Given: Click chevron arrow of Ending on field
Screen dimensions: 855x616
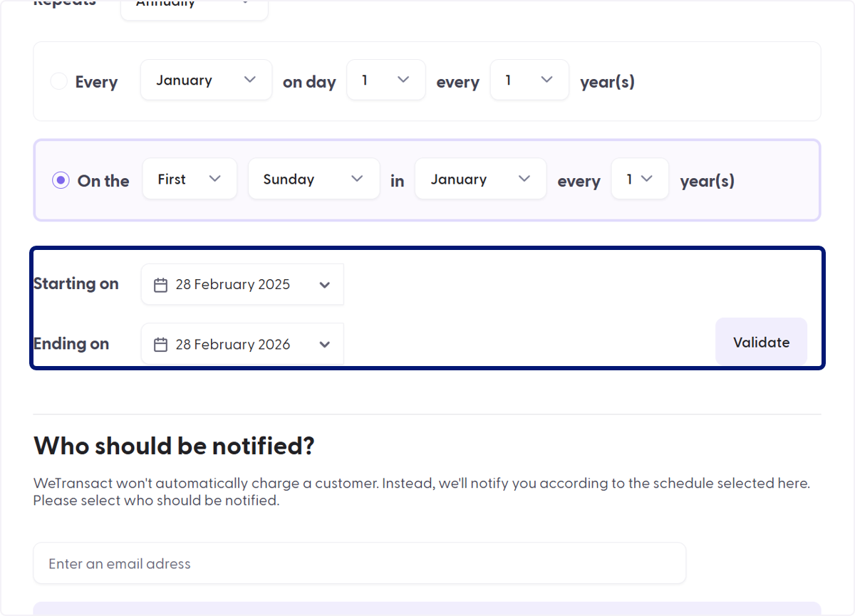Looking at the screenshot, I should click(325, 345).
